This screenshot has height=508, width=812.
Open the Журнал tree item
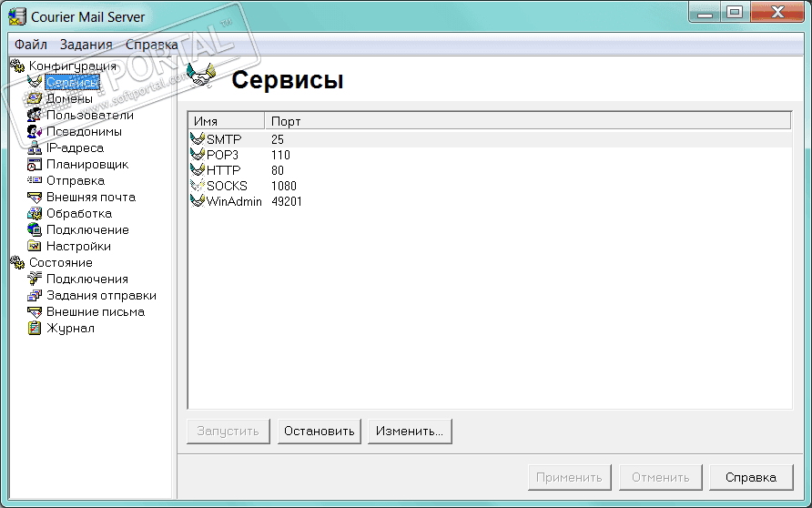pyautogui.click(x=70, y=328)
